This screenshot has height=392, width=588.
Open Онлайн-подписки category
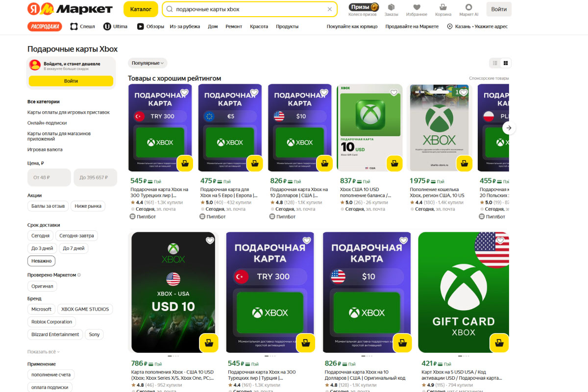tap(47, 123)
